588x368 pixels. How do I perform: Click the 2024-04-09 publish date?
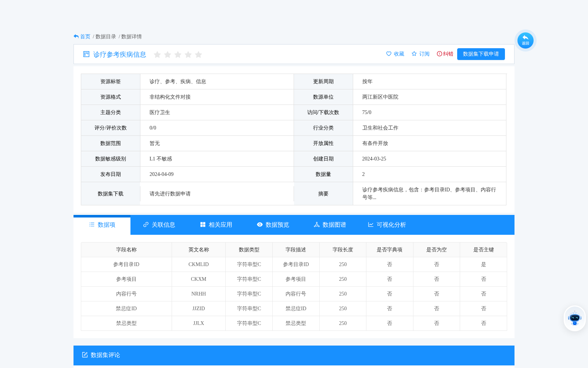click(x=161, y=174)
